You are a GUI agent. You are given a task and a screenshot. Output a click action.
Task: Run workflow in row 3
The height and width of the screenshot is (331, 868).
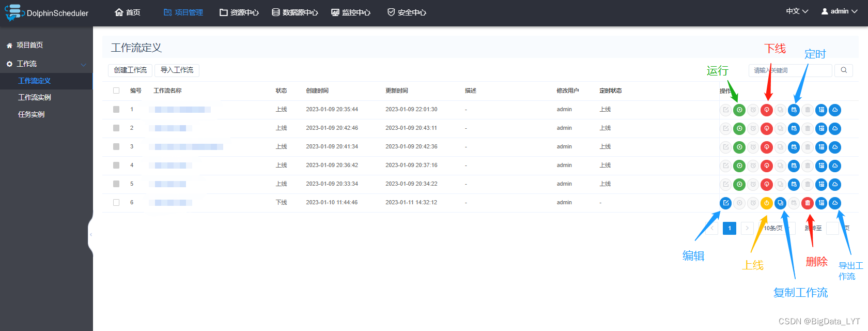pos(739,147)
